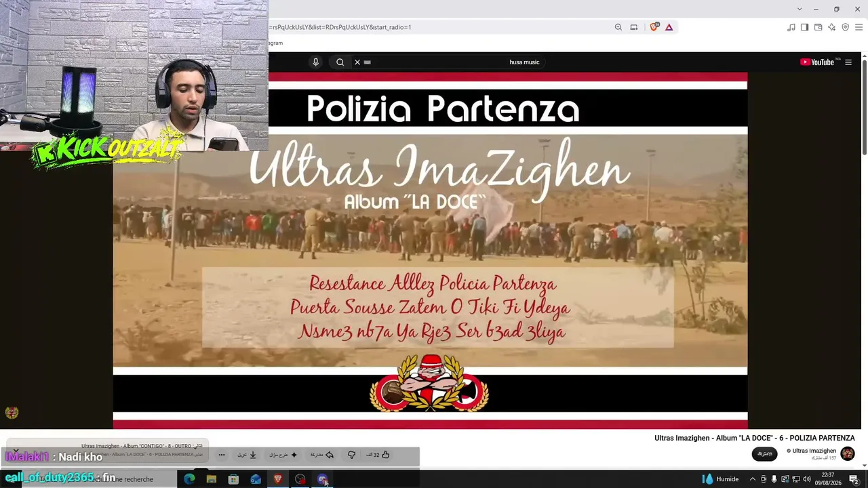Open the browser media control music note
The height and width of the screenshot is (488, 868).
791,27
